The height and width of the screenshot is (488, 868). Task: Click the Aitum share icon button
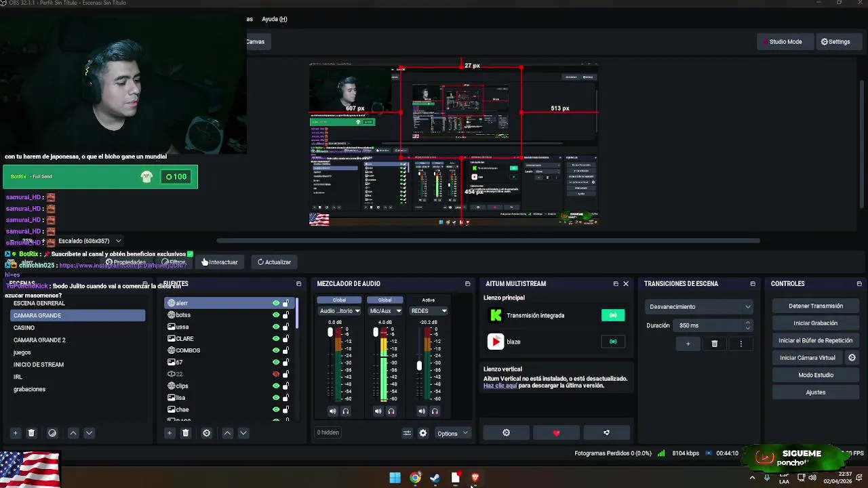click(x=606, y=432)
